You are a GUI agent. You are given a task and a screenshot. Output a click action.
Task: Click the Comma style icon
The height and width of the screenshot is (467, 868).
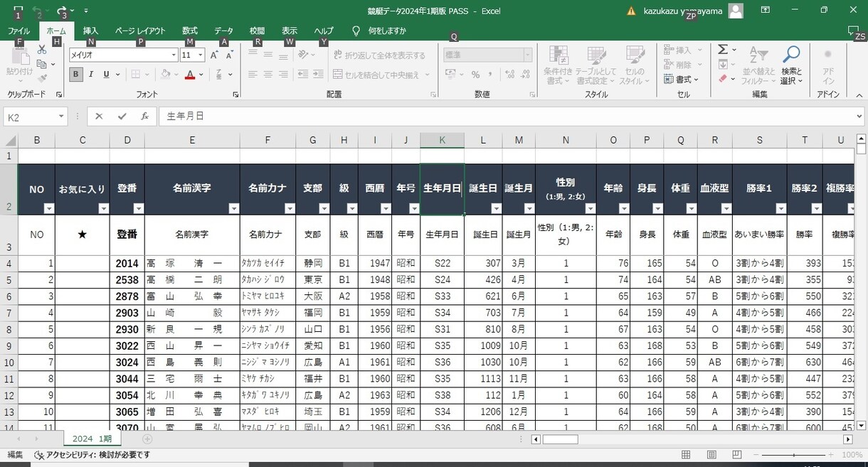click(492, 75)
